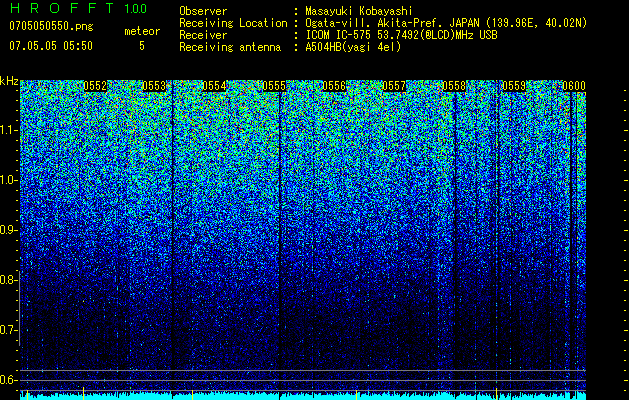
Task: Click the kHz axis unit label
Action: coord(9,81)
